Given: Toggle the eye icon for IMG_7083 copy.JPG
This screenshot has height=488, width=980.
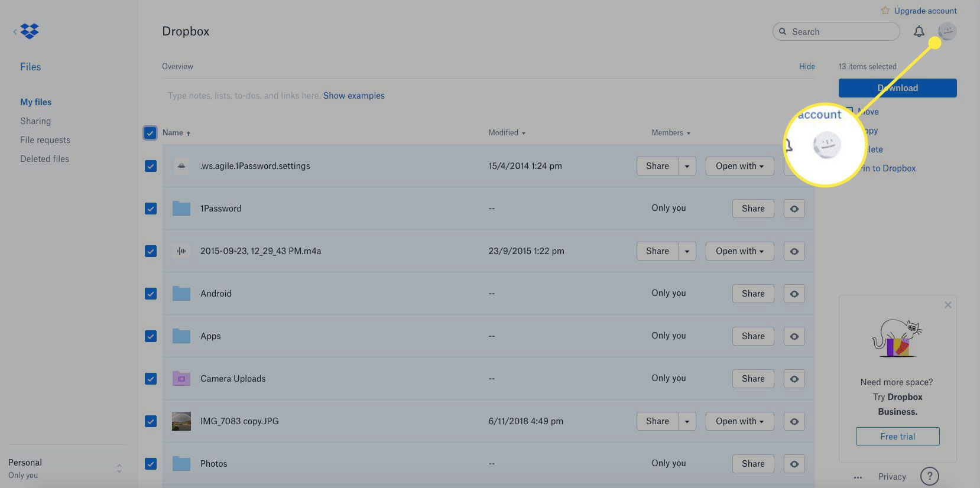Looking at the screenshot, I should [x=794, y=421].
